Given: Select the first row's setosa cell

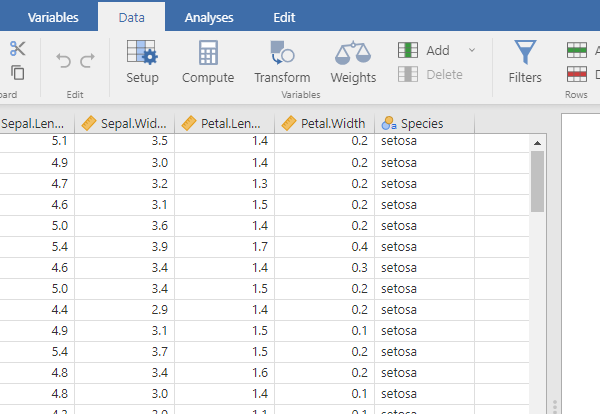Looking at the screenshot, I should coord(424,142).
